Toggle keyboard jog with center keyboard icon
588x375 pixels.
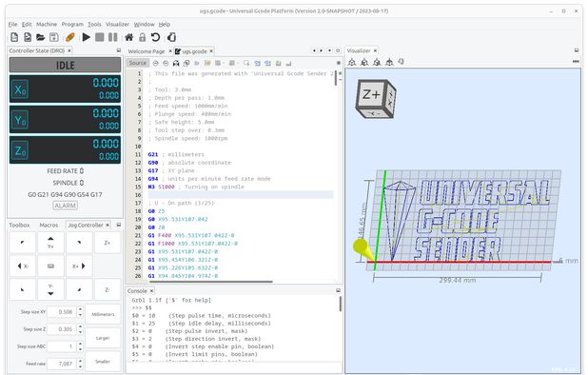tap(50, 266)
